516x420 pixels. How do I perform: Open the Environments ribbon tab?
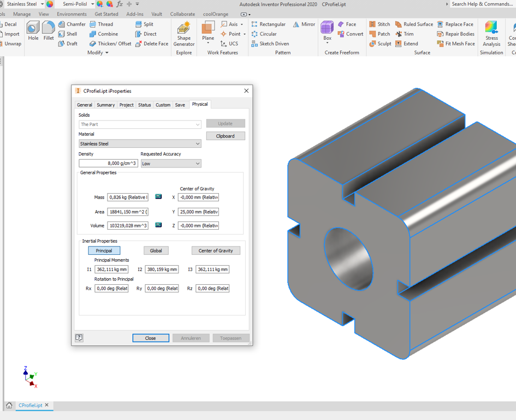[x=72, y=14]
